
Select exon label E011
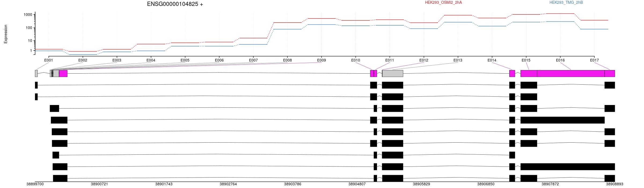pyautogui.click(x=390, y=60)
